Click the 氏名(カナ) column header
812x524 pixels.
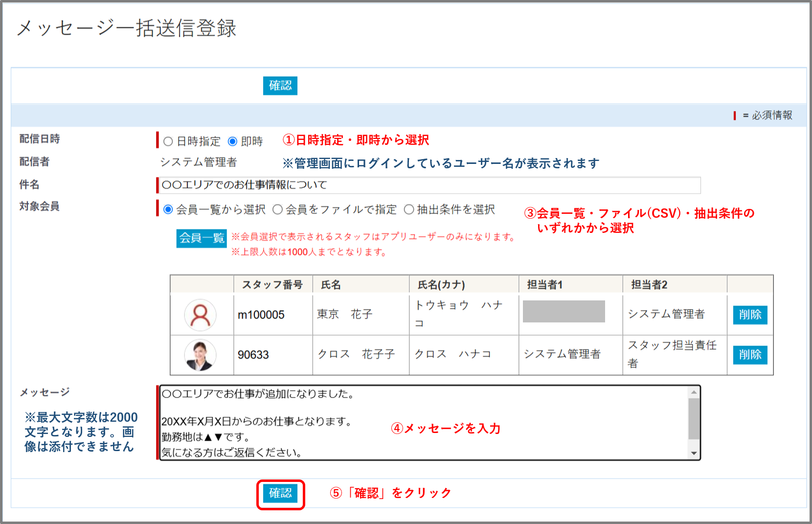(464, 285)
